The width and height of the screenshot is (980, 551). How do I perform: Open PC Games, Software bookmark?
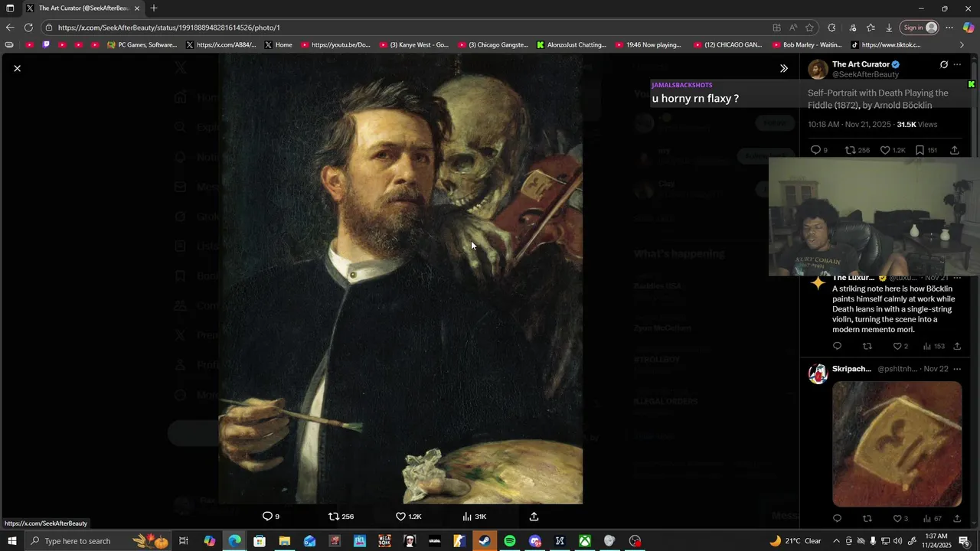pos(142,45)
